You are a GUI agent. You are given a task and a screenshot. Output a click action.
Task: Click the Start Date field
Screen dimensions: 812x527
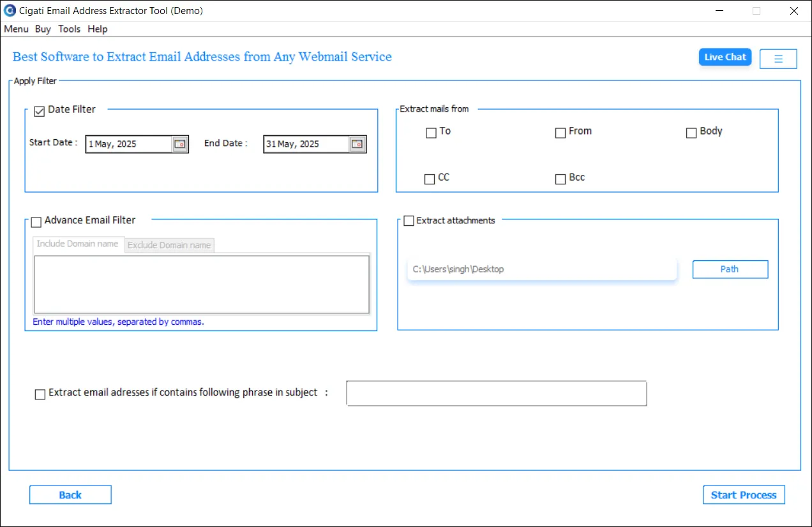click(129, 144)
